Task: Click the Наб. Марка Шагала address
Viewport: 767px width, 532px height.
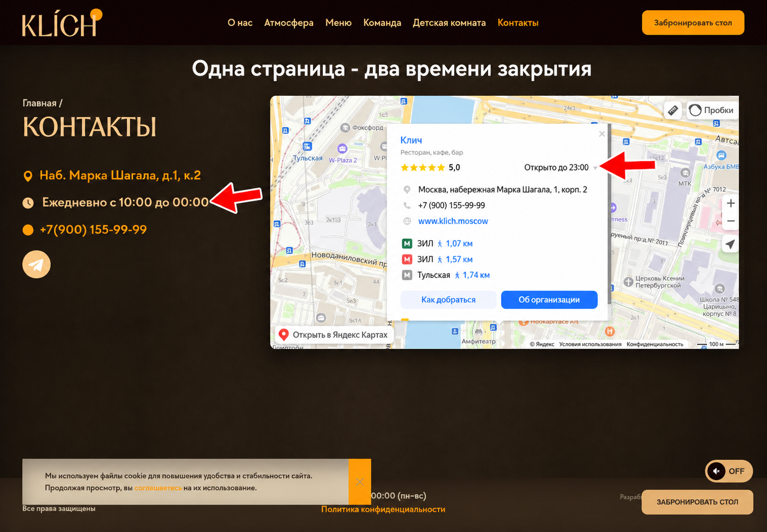Action: point(120,176)
